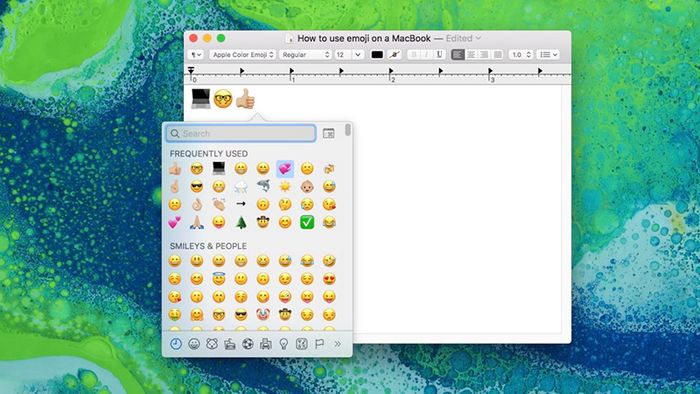Insert the halo angel face emoji
The image size is (700, 394).
tap(219, 278)
